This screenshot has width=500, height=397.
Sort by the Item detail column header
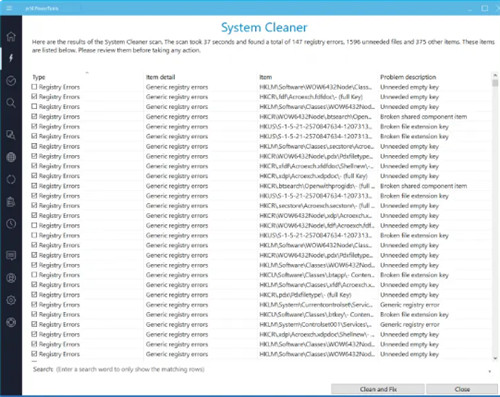coord(160,77)
